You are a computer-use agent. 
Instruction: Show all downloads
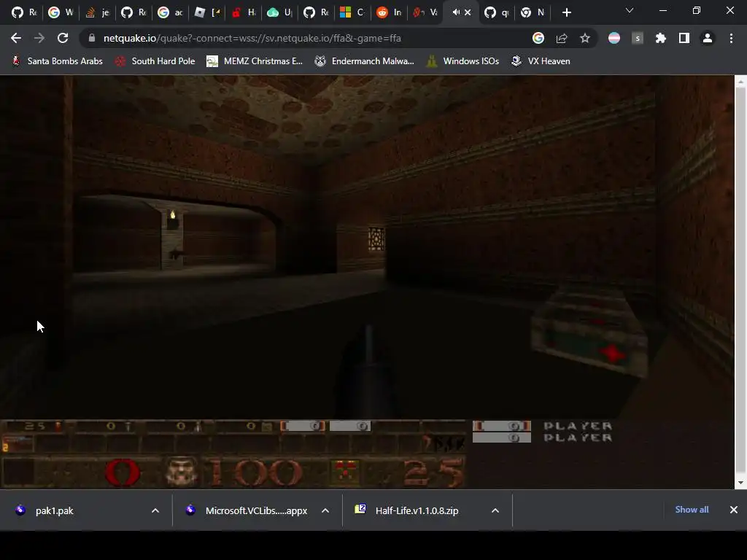coord(692,510)
